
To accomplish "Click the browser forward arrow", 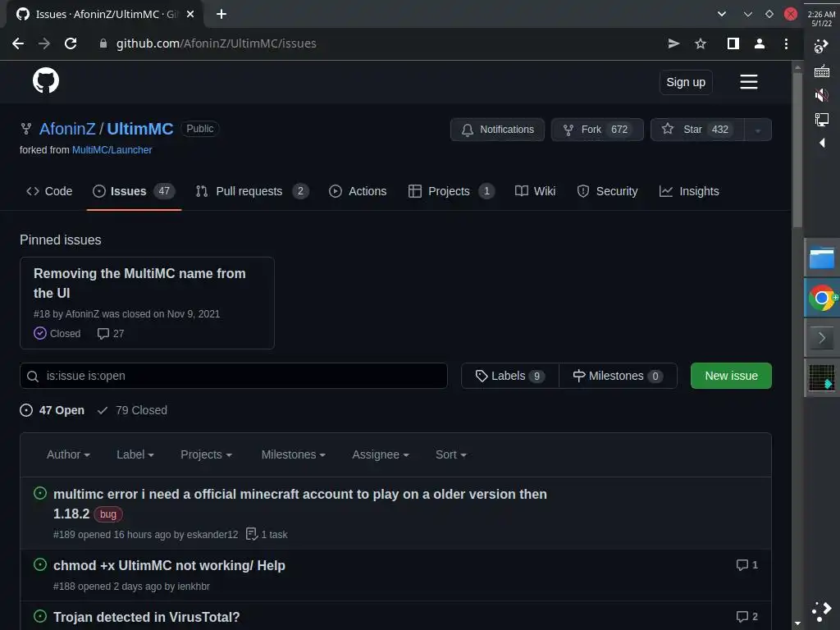I will (44, 43).
